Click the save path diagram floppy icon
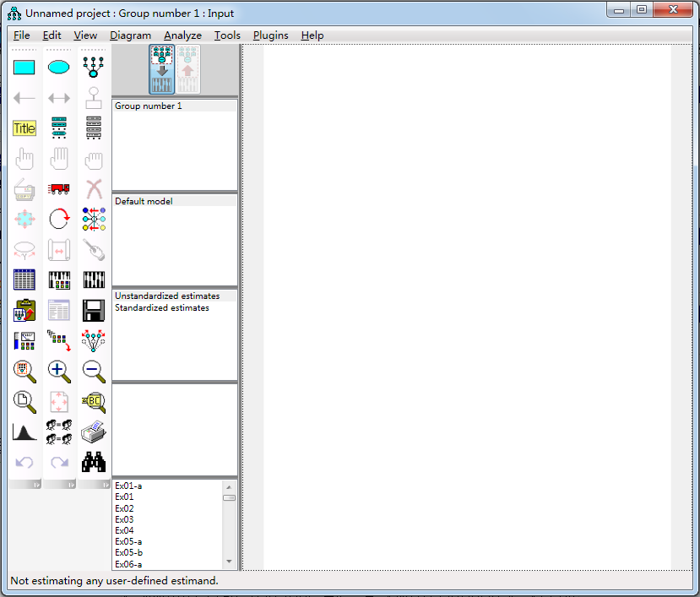Viewport: 700px width, 597px height. pos(94,311)
